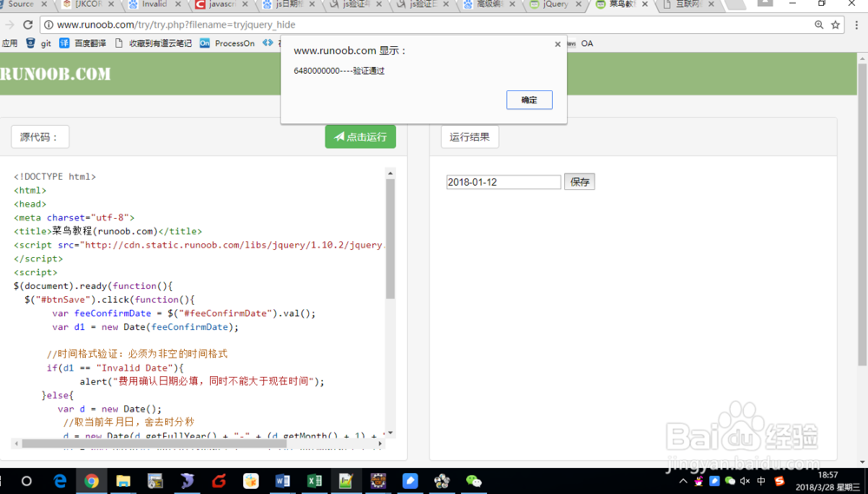Show hidden system tray icons

click(x=683, y=481)
